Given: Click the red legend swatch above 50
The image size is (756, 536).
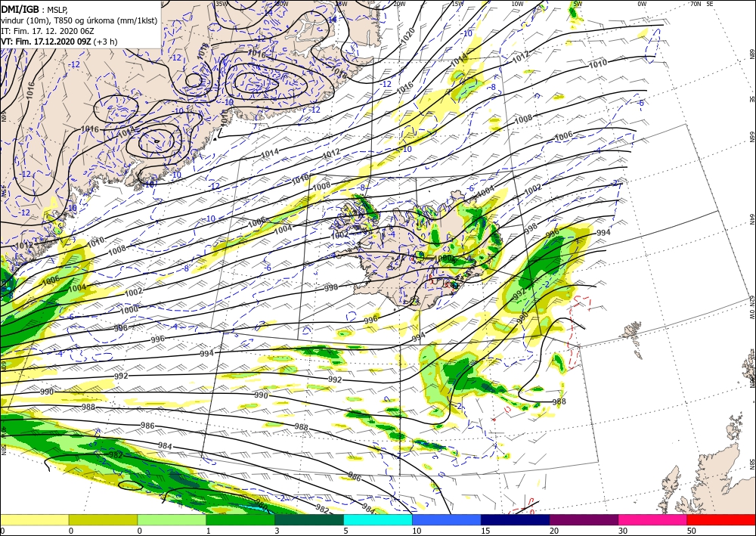Looking at the screenshot, I should (721, 519).
